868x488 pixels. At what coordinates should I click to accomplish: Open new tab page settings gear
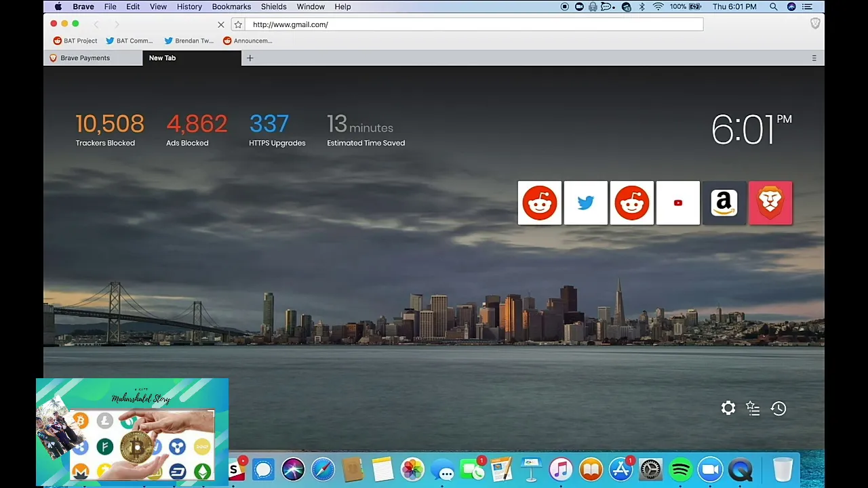click(x=728, y=408)
